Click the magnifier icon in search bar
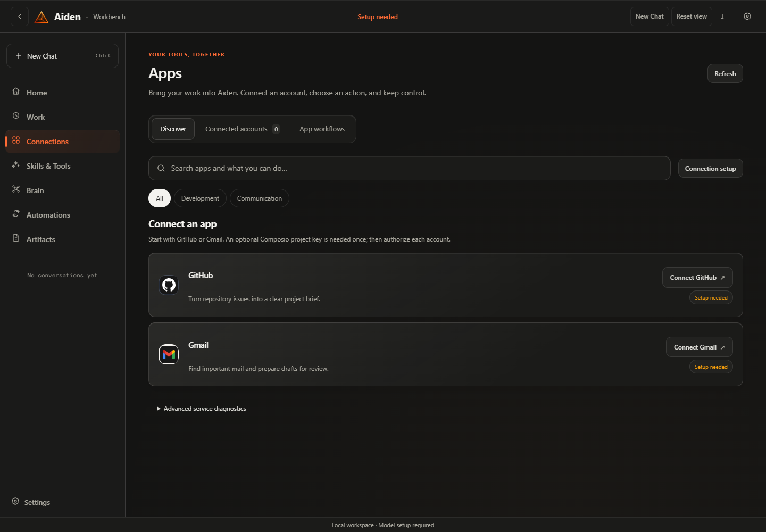Image resolution: width=766 pixels, height=532 pixels. click(161, 168)
